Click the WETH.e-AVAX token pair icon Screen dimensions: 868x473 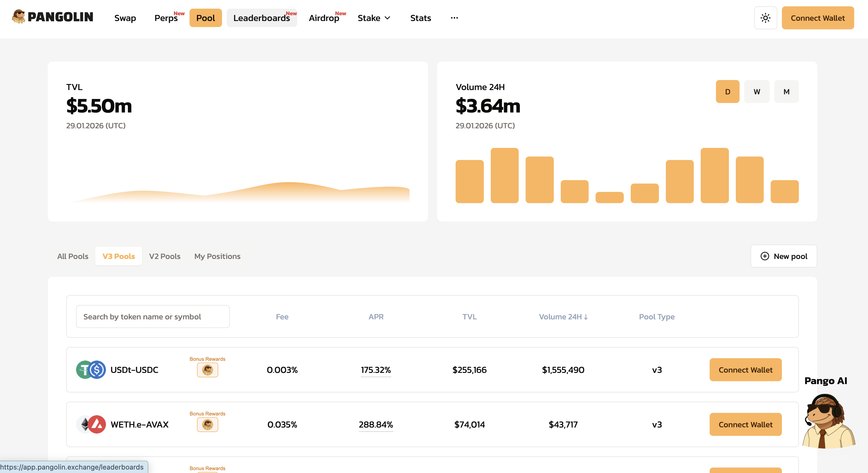coord(91,424)
